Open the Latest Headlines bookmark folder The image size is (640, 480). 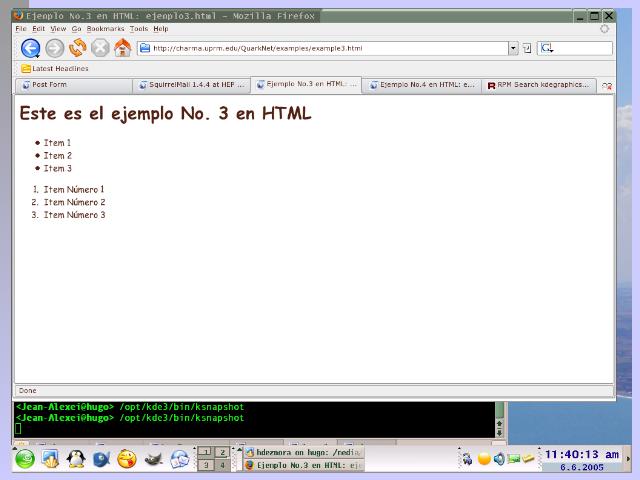click(x=55, y=68)
